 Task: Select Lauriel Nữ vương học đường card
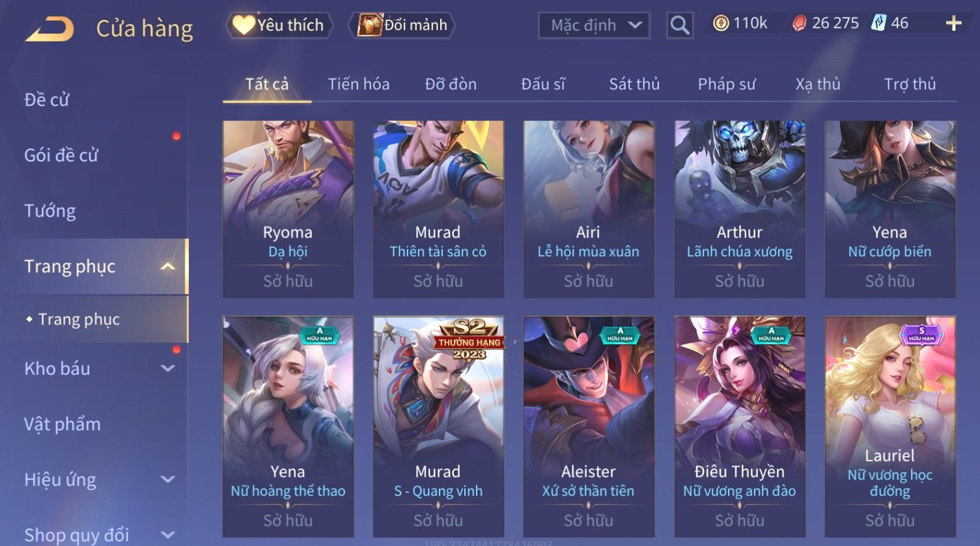tap(889, 427)
